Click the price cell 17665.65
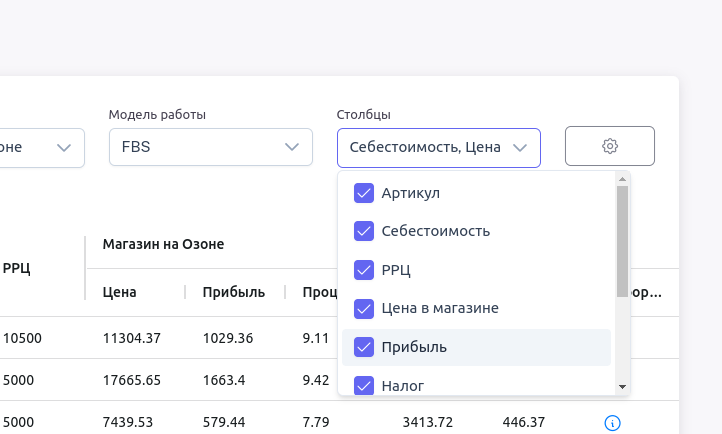The width and height of the screenshot is (722, 434). point(132,380)
